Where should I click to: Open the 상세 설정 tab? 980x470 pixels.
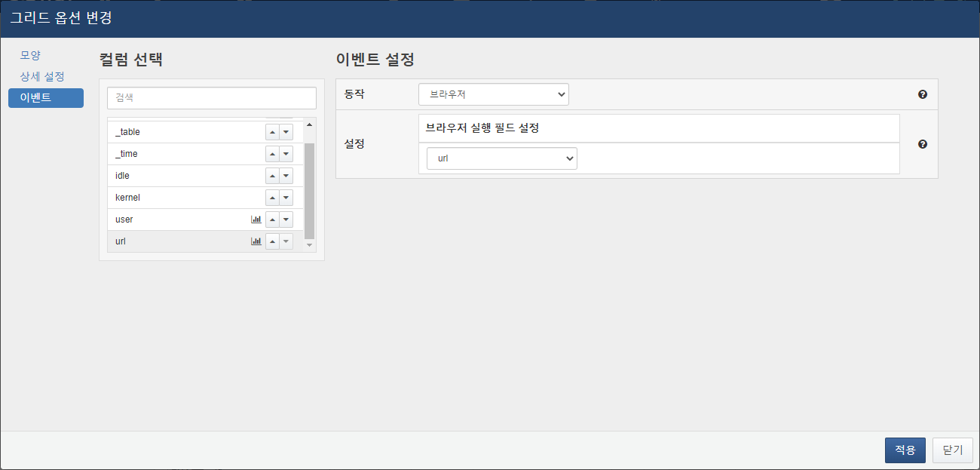click(42, 77)
